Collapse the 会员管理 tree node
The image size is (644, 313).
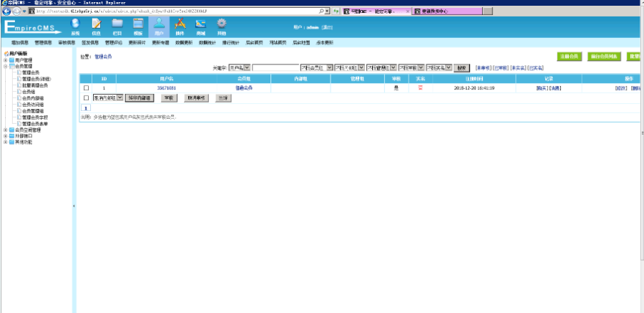tap(5, 66)
